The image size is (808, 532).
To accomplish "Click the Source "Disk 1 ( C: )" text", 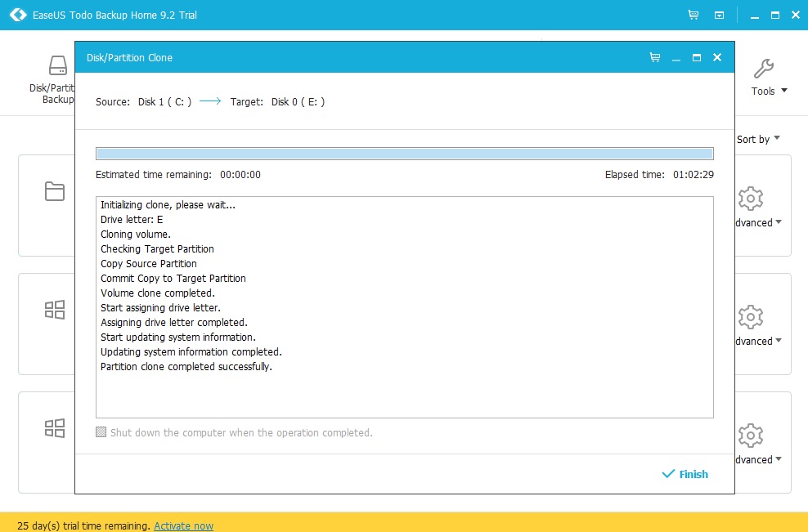I will click(x=164, y=102).
